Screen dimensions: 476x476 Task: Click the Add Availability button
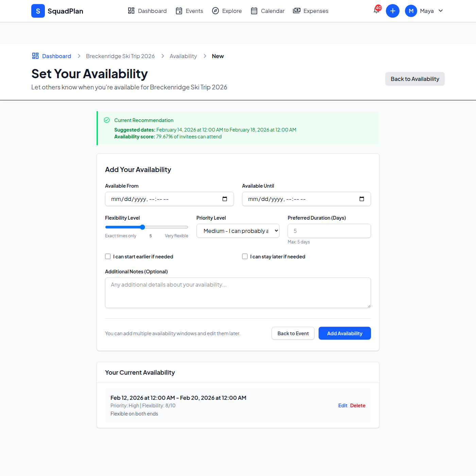point(344,333)
